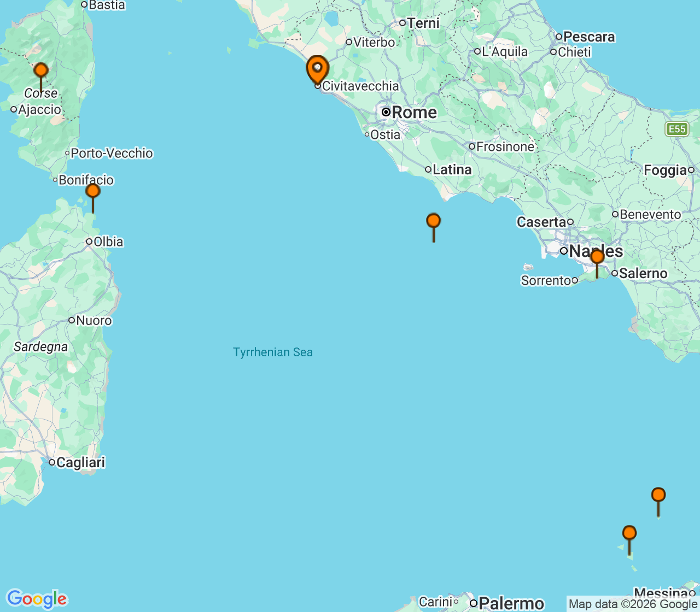Click the marker on the small island northwest of Messina
Image resolution: width=700 pixels, height=612 pixels.
click(x=629, y=533)
